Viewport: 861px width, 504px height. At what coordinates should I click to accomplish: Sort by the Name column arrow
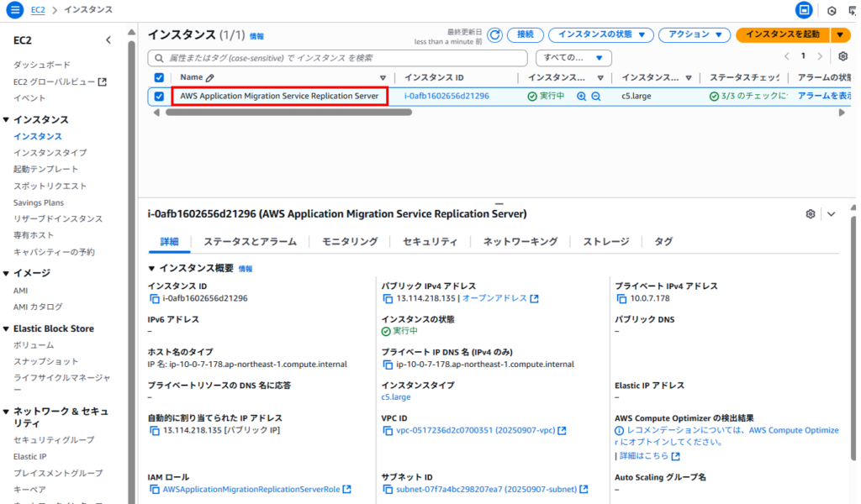(x=383, y=78)
